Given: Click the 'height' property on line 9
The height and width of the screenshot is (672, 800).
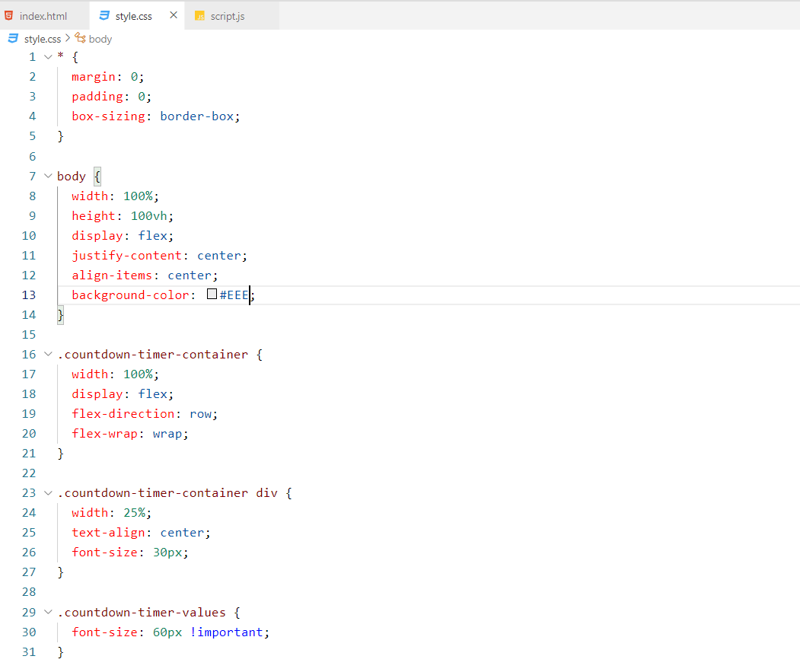Looking at the screenshot, I should tap(94, 216).
